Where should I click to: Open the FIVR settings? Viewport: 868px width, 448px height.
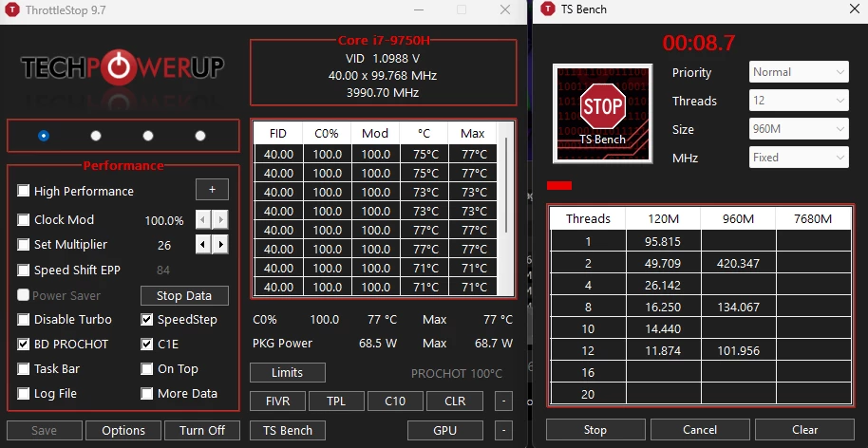(x=277, y=401)
